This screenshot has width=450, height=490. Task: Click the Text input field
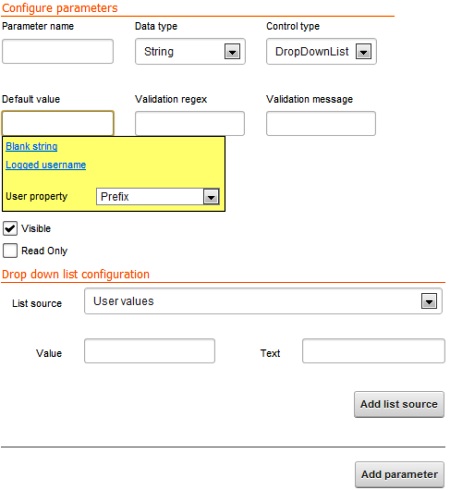373,351
